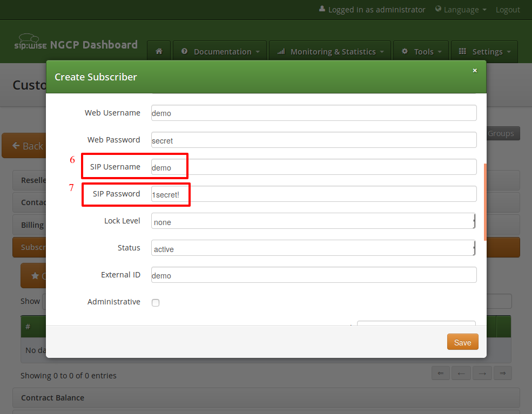
Task: Open the Lock Level dropdown
Action: coord(313,221)
